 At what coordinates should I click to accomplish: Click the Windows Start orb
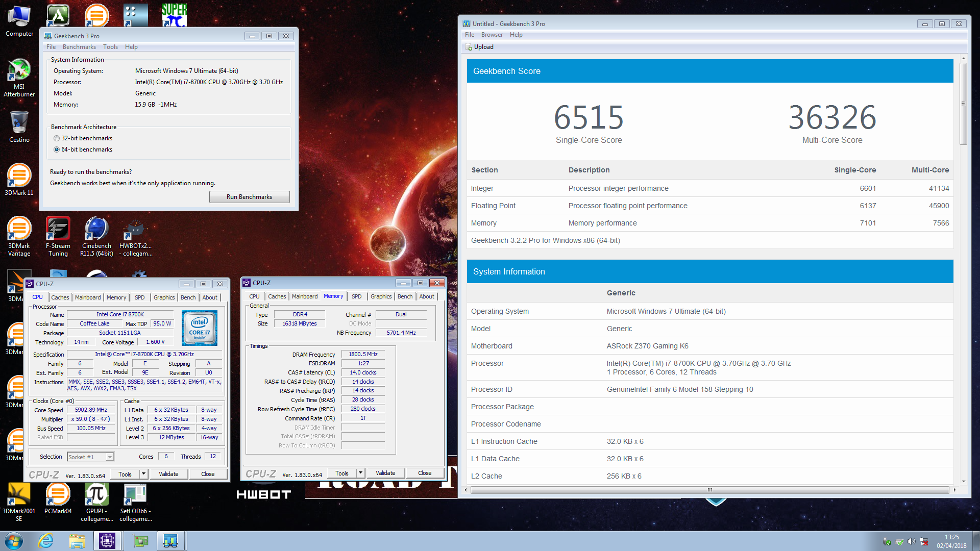point(14,541)
